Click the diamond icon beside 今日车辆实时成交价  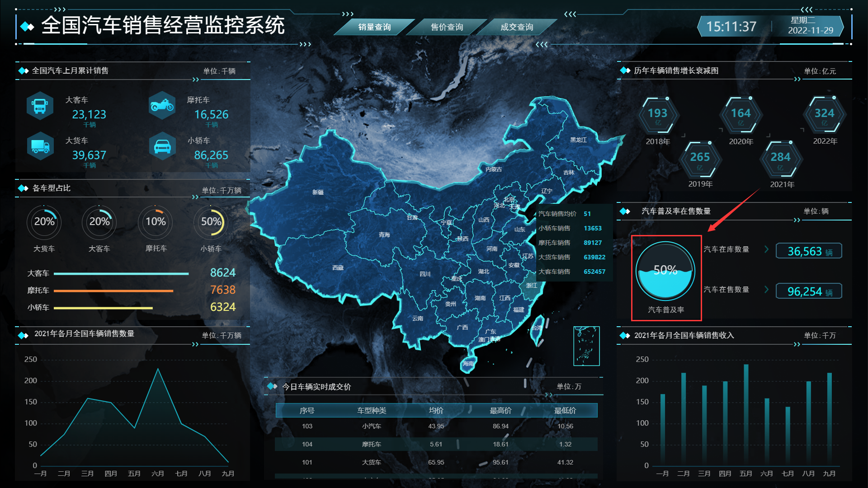pyautogui.click(x=273, y=386)
